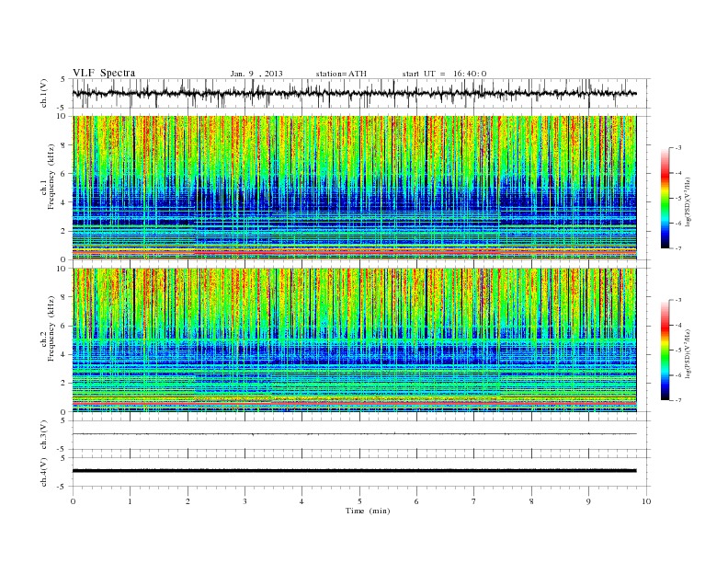The image size is (728, 563).
Task: Click the time axis tick label "1"
Action: click(x=130, y=501)
